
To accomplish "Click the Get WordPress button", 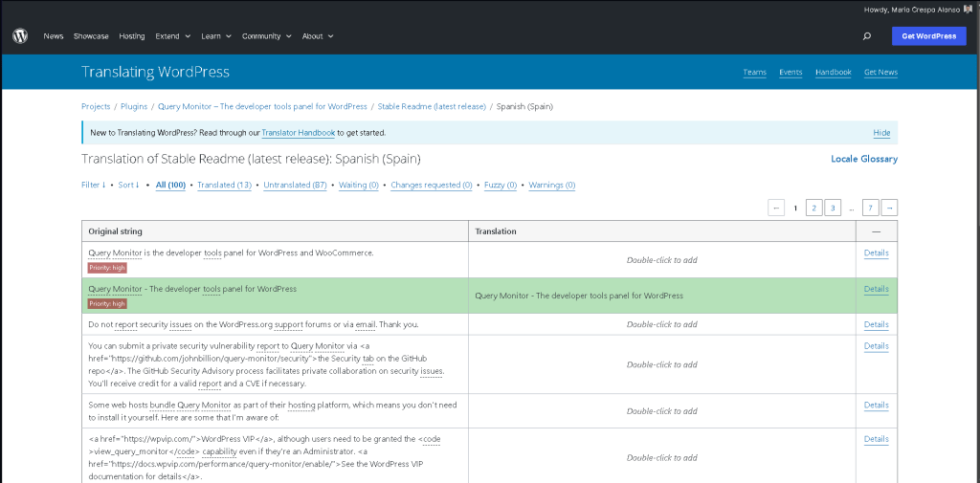I will point(928,36).
